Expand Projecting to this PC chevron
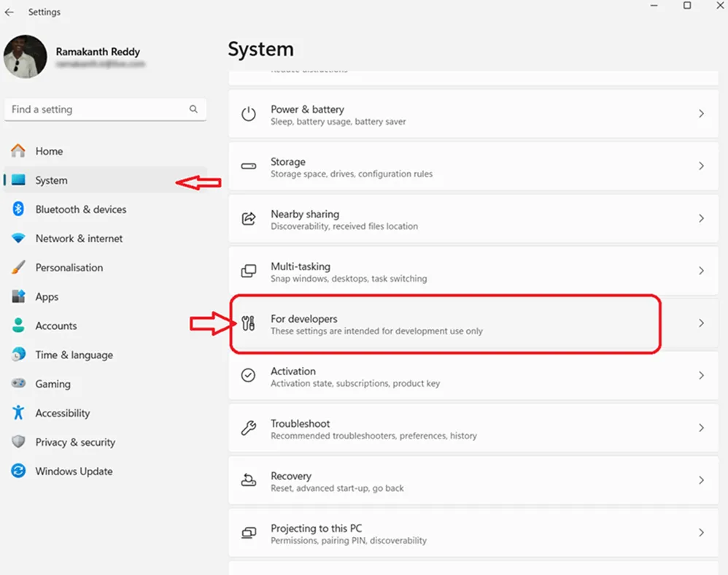This screenshot has width=728, height=575. point(701,533)
